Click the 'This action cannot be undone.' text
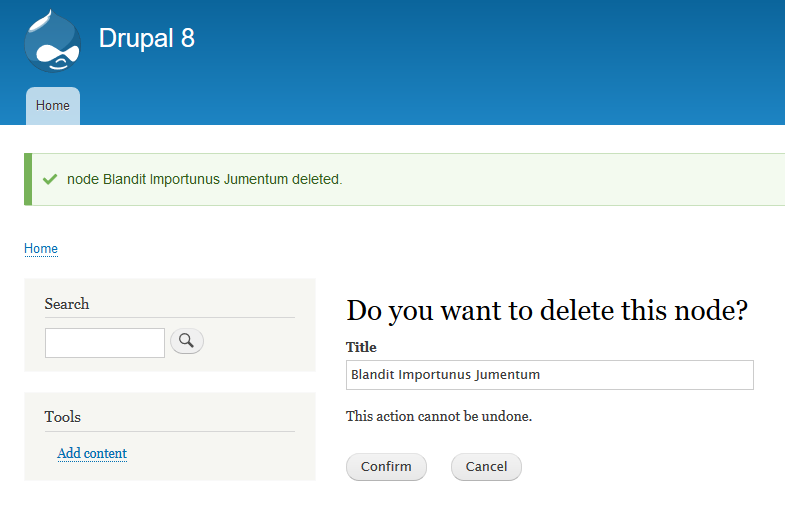Screen dimensions: 785x522 (439, 416)
